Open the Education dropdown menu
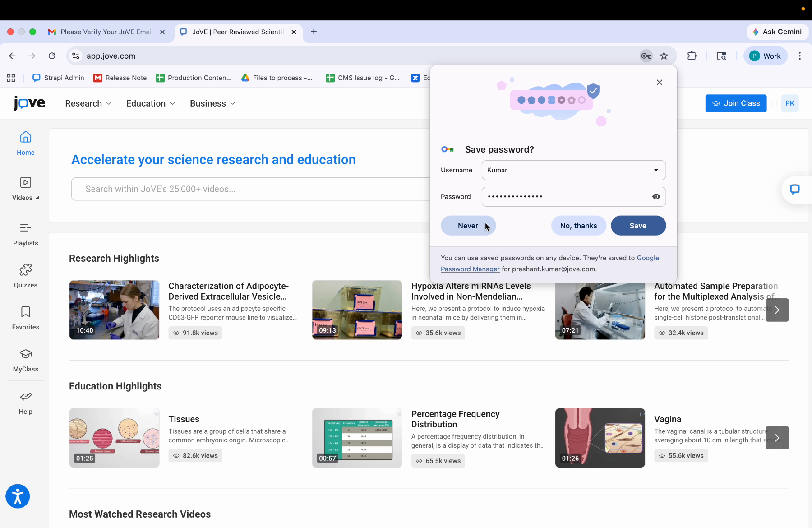812x528 pixels. coord(150,103)
